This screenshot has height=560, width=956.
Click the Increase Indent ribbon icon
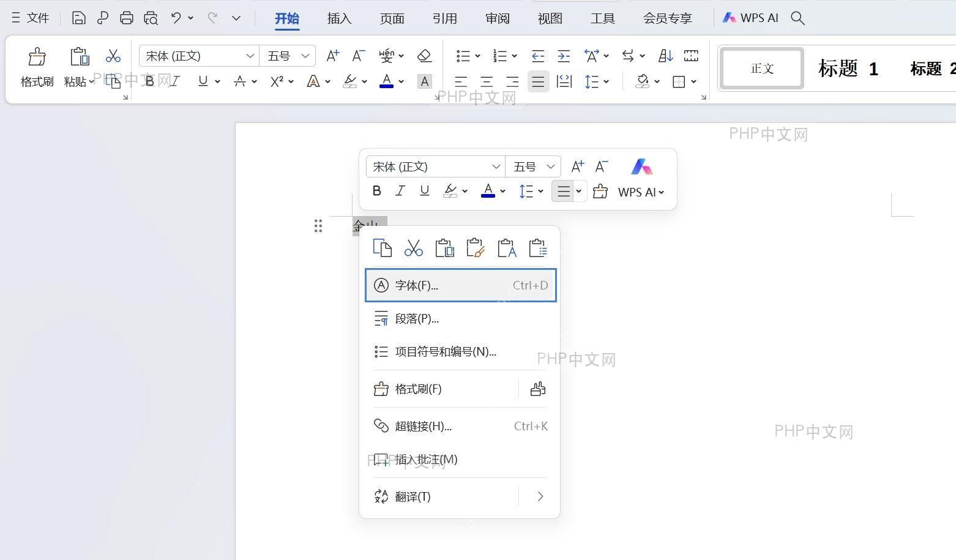tap(564, 56)
